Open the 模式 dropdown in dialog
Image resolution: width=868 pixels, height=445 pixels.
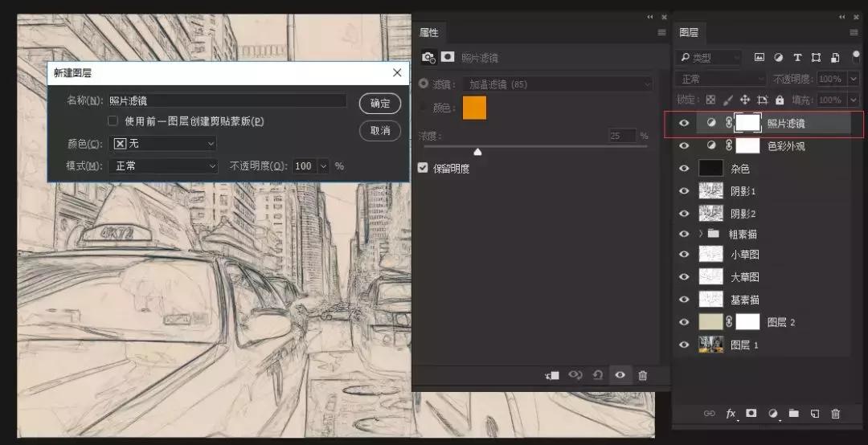pos(163,165)
